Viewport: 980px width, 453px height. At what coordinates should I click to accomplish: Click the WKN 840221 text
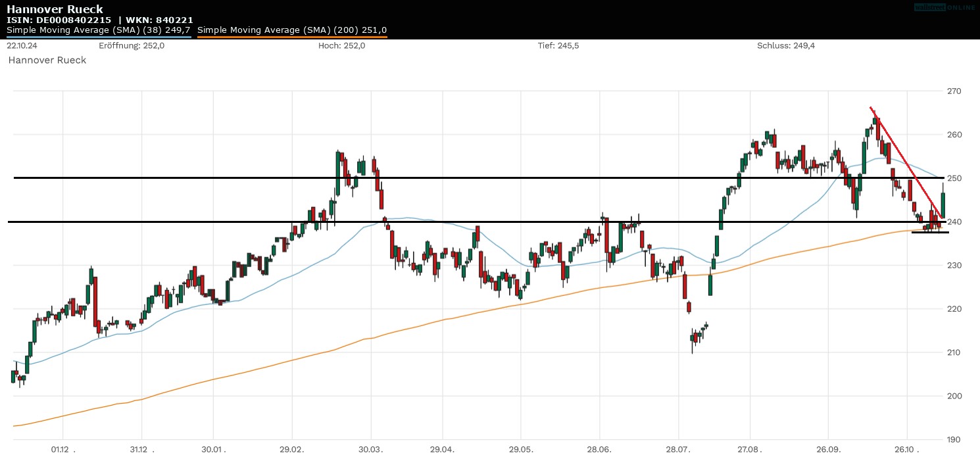point(160,20)
